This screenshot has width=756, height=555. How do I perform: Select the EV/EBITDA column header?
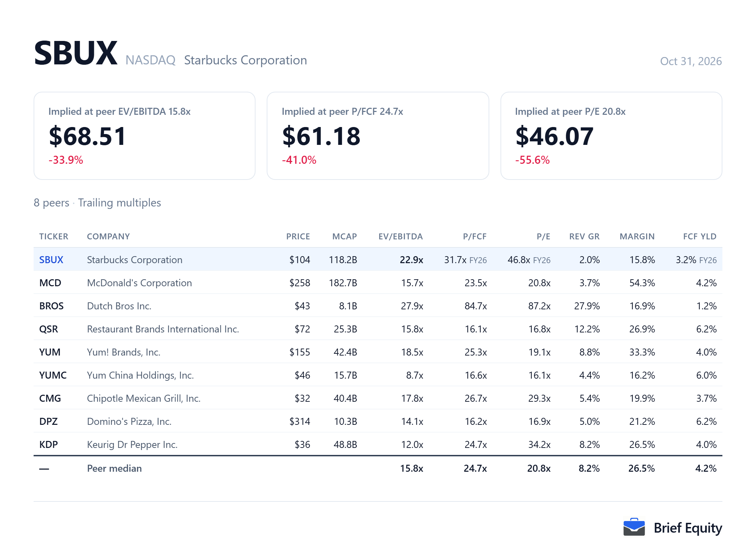[x=400, y=237]
